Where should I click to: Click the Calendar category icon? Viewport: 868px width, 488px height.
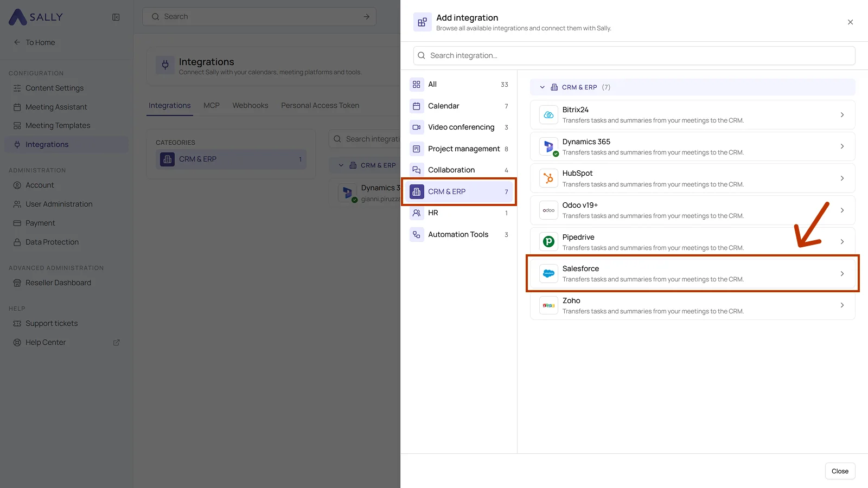coord(417,106)
